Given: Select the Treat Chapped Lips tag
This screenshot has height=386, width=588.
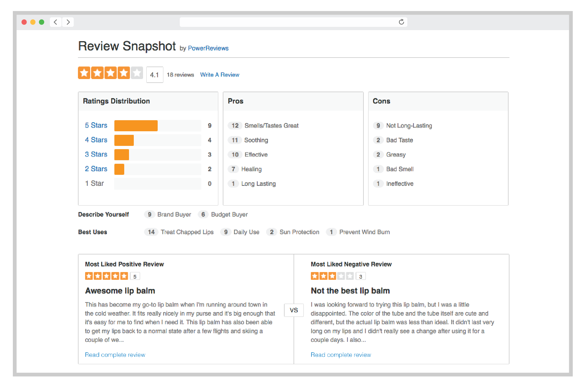Looking at the screenshot, I should pos(187,232).
